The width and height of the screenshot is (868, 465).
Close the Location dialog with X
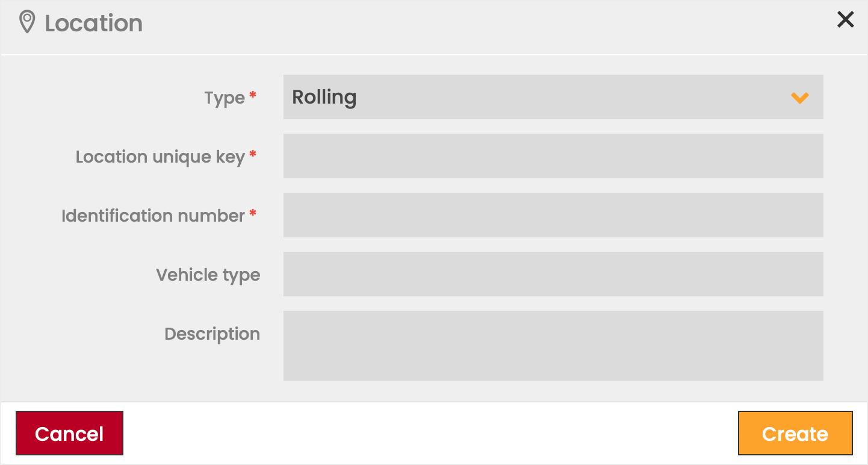click(845, 20)
